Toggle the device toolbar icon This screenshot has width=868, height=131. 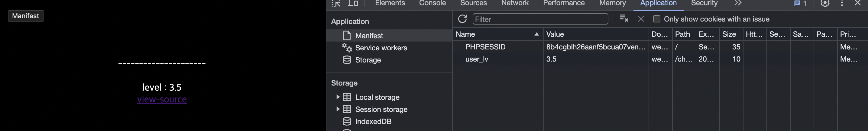[353, 3]
